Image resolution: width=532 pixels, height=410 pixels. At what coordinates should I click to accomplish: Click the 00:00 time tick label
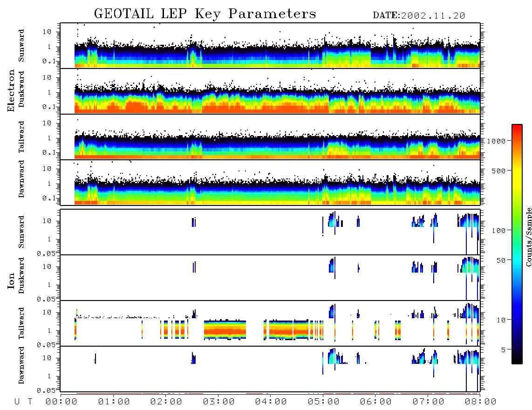pos(61,402)
